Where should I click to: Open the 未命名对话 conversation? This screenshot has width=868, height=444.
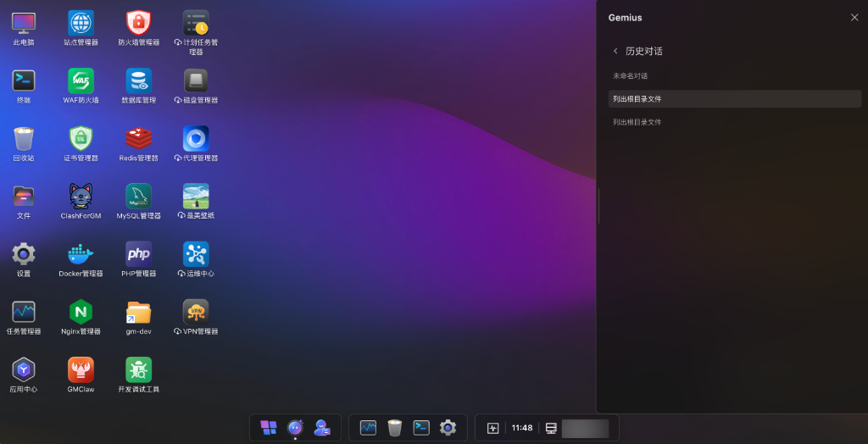(x=735, y=76)
